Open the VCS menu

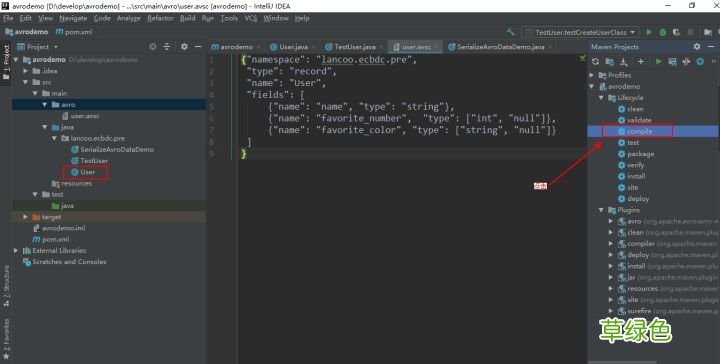[251, 18]
